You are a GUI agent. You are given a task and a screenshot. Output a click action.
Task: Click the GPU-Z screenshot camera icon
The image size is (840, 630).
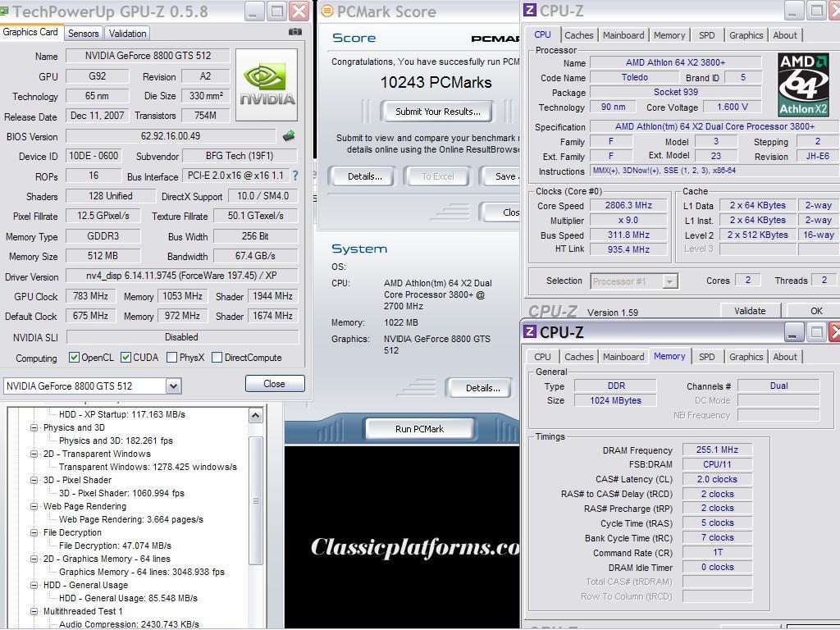pyautogui.click(x=294, y=32)
